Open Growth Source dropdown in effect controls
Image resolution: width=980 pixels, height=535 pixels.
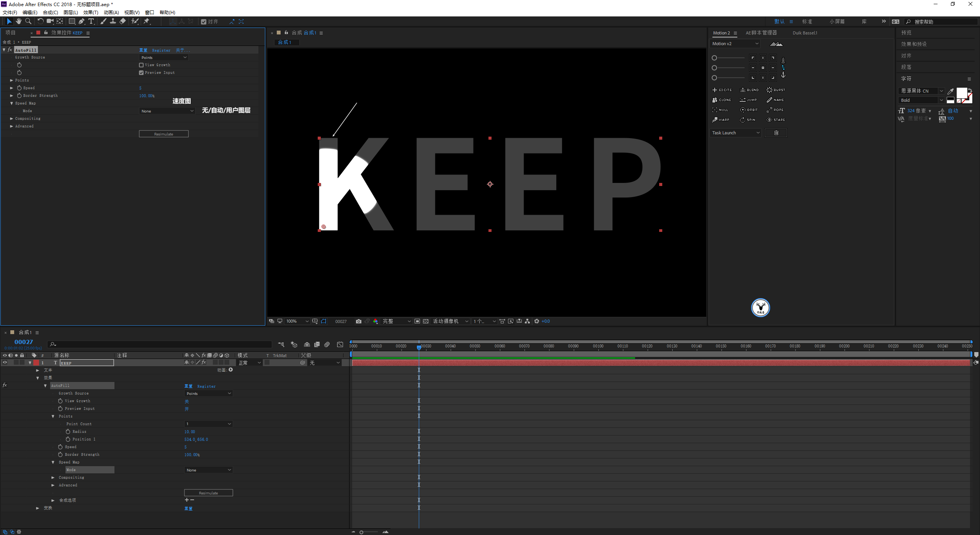tap(163, 57)
